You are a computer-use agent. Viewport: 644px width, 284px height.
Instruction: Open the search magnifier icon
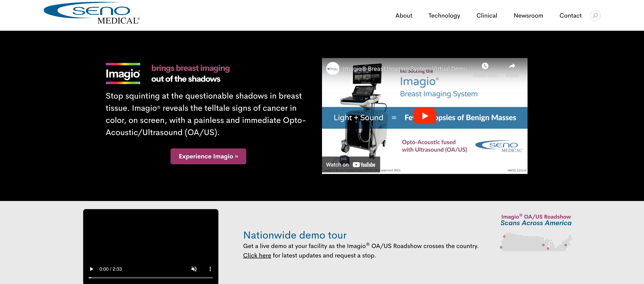(595, 16)
